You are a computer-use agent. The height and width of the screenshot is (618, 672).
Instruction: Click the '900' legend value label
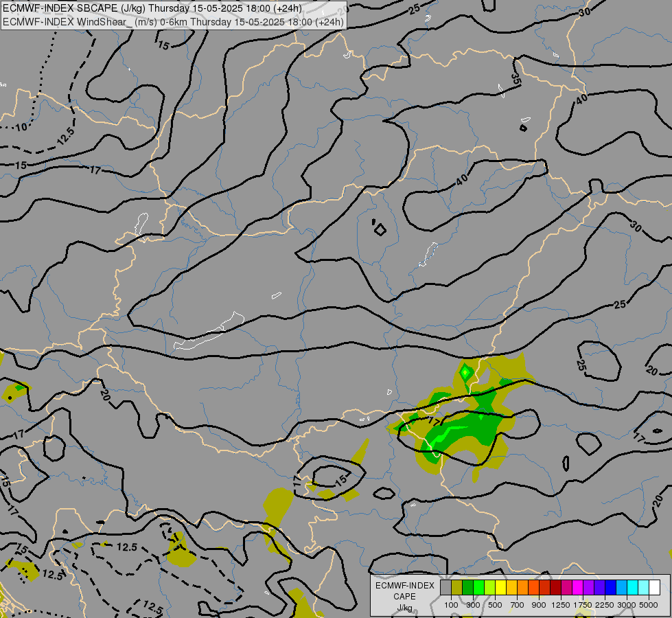(539, 605)
